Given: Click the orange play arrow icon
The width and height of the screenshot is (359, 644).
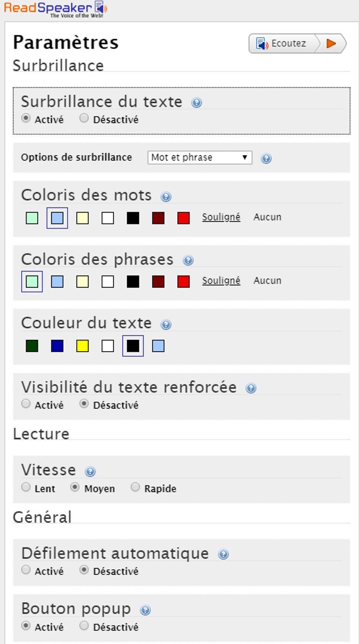Looking at the screenshot, I should 331,43.
